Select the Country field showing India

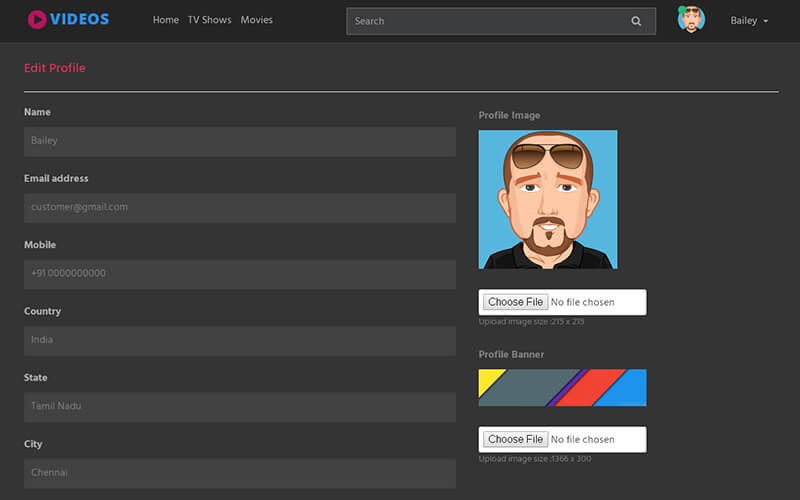[x=240, y=341]
